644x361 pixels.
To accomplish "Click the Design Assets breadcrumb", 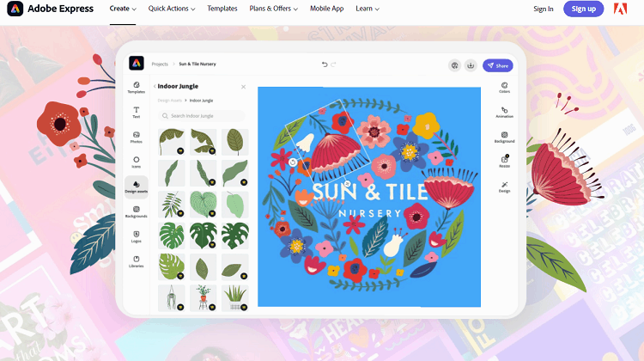I will click(170, 101).
